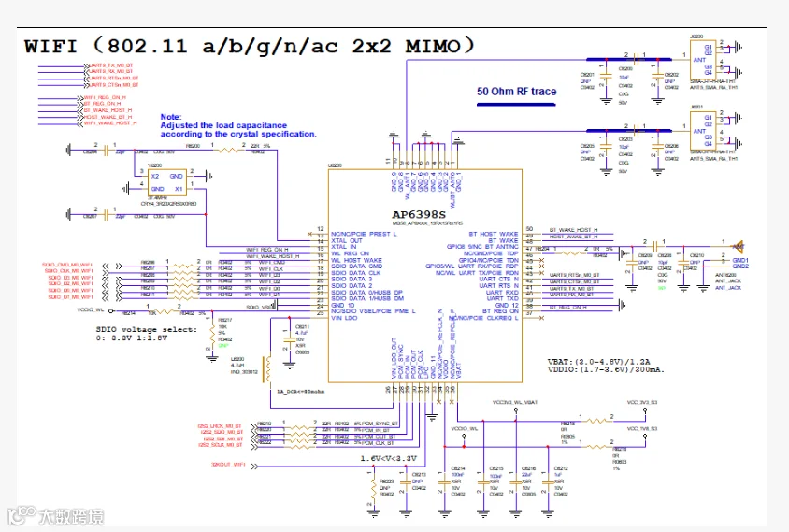Click the red "I2S2_LRCK_M0_BT" port label

click(220, 426)
